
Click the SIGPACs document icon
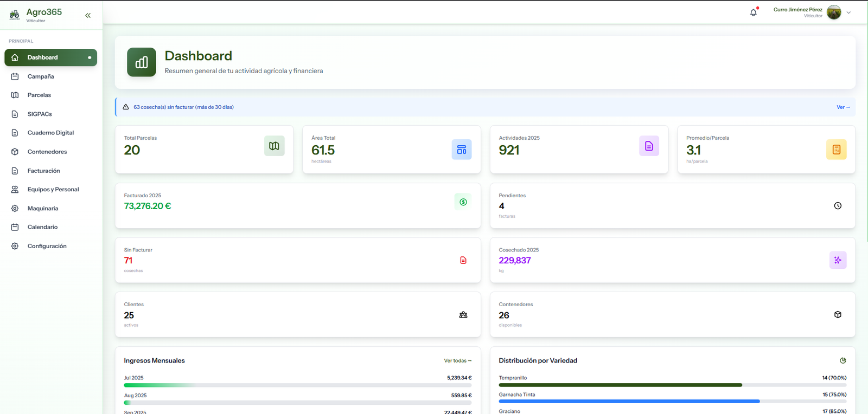[15, 114]
